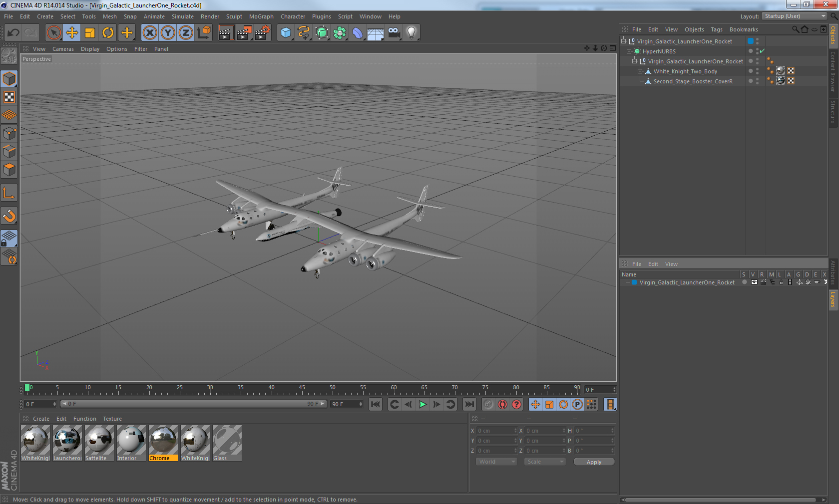Click Record Active Objects button

(x=488, y=404)
